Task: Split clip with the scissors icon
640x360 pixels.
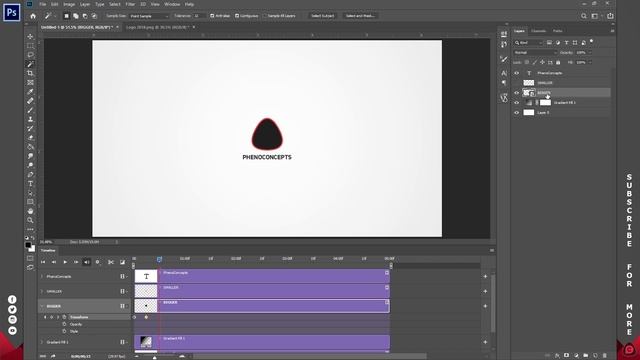Action: pos(111,262)
